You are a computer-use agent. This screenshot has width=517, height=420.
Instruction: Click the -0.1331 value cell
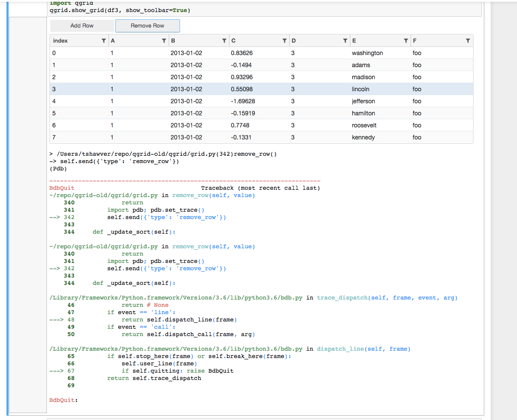click(241, 137)
